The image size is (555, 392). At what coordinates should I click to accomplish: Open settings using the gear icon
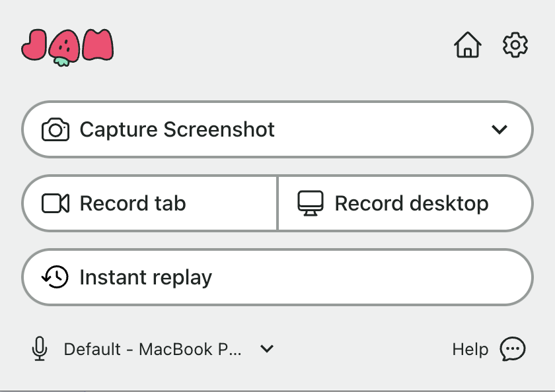point(515,45)
